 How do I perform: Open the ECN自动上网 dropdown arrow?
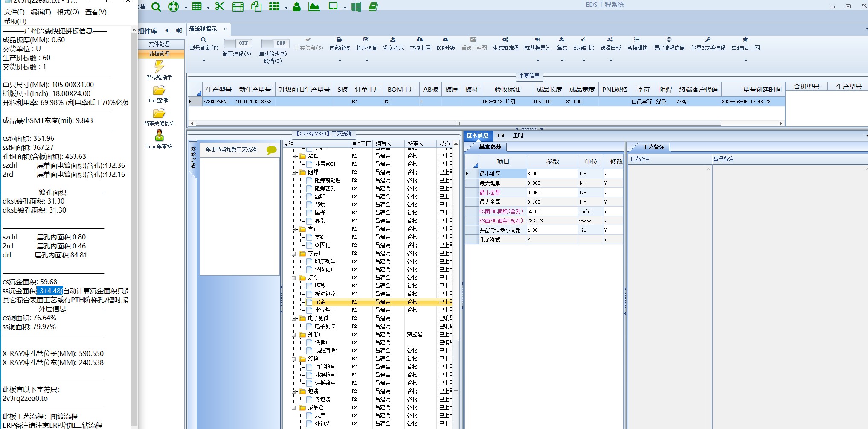point(746,61)
